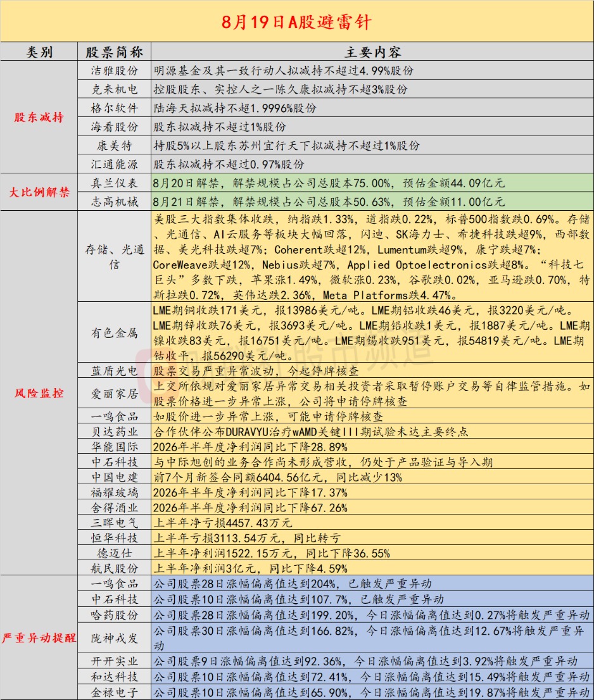This screenshot has width=594, height=700.
Task: Select the 哈药股份 stock name cell
Action: pyautogui.click(x=115, y=615)
